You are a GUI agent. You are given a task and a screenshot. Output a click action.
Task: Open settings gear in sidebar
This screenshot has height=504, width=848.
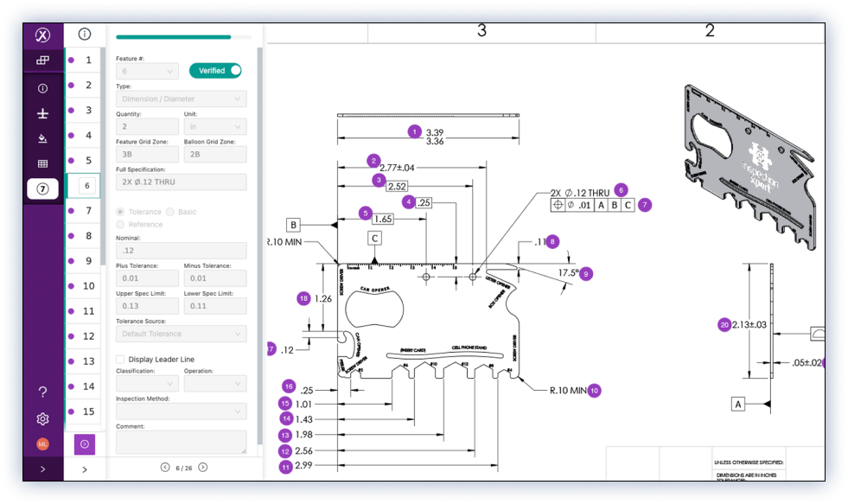click(x=42, y=419)
